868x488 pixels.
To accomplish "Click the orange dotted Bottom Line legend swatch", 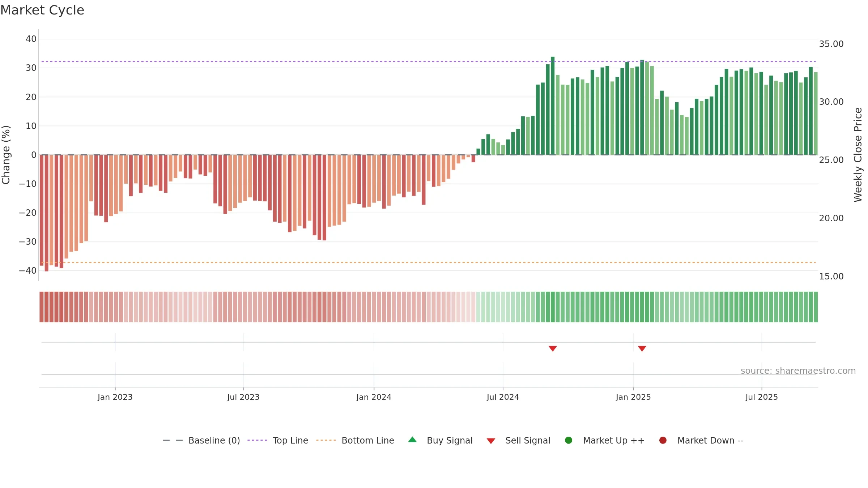I will click(x=326, y=440).
